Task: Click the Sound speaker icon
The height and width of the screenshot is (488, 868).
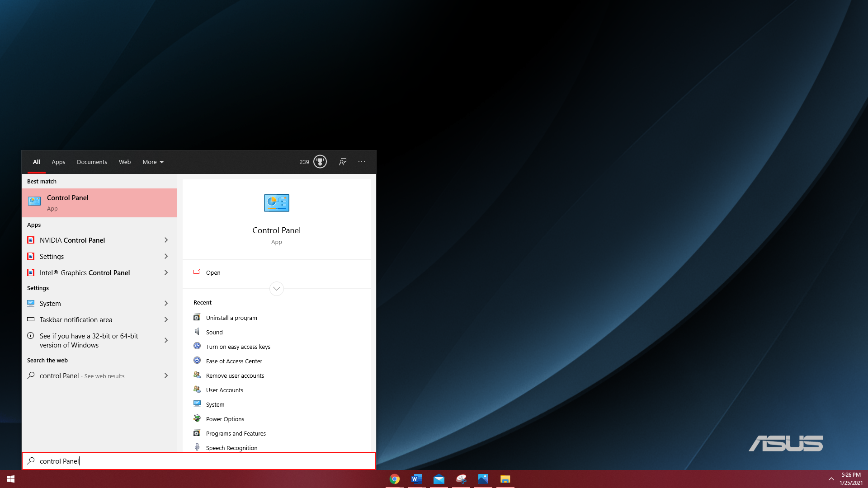Action: pos(197,332)
